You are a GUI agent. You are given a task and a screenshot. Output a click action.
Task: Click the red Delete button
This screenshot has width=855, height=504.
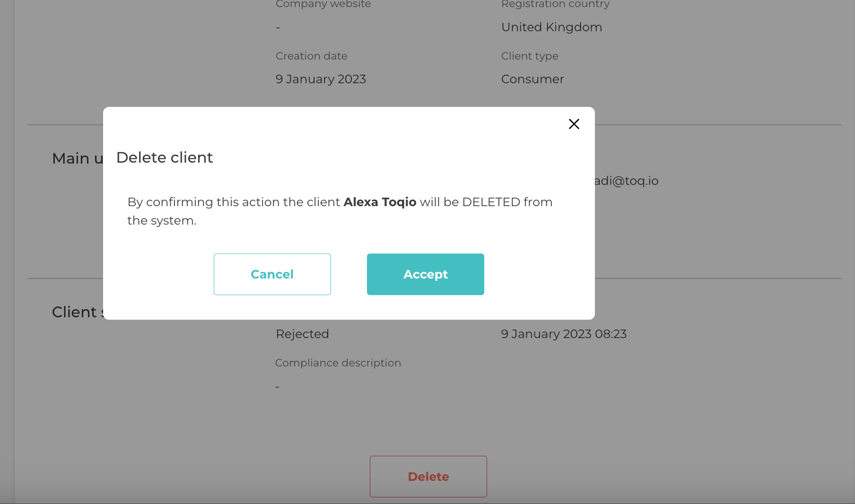coord(428,476)
